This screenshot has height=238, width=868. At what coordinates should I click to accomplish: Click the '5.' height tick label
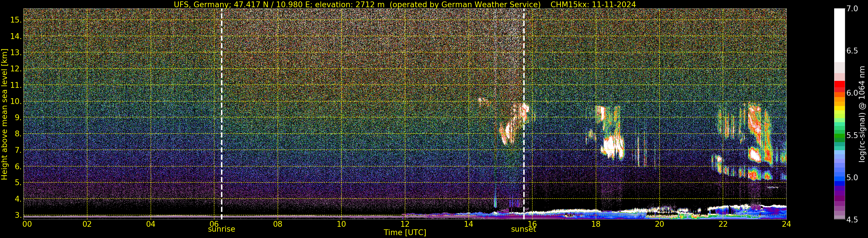[x=18, y=183]
